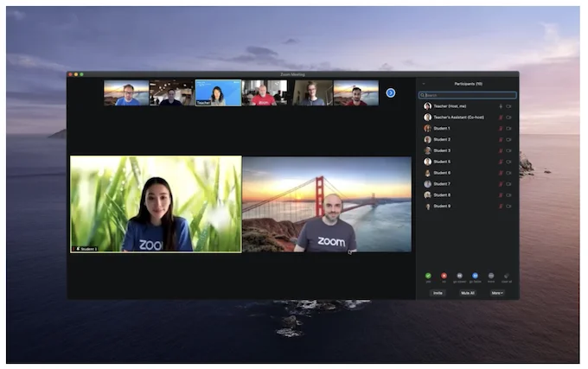Click Student 2's camera icon
The height and width of the screenshot is (369, 588).
pyautogui.click(x=508, y=140)
